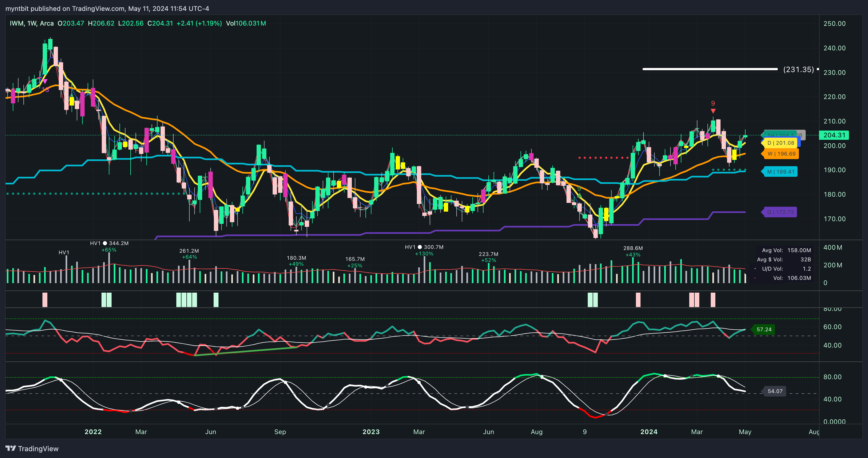Click the white dot beside HV1 300.7M

(x=420, y=247)
